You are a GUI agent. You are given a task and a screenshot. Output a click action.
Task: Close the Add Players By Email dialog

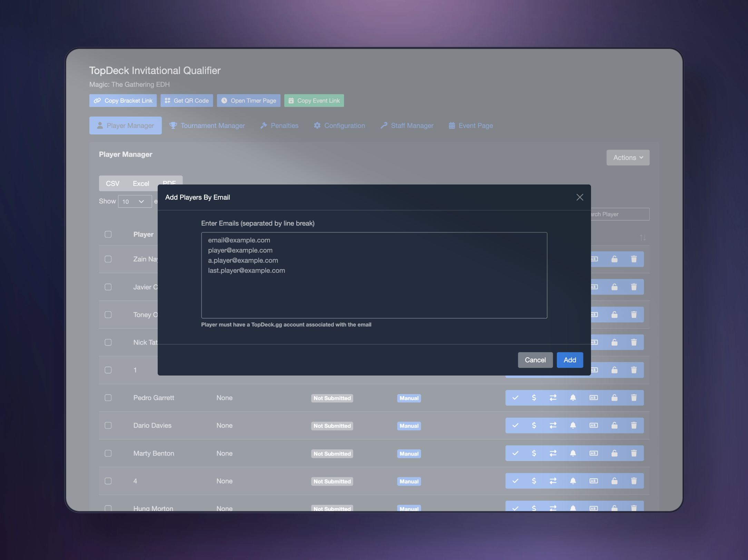tap(580, 197)
